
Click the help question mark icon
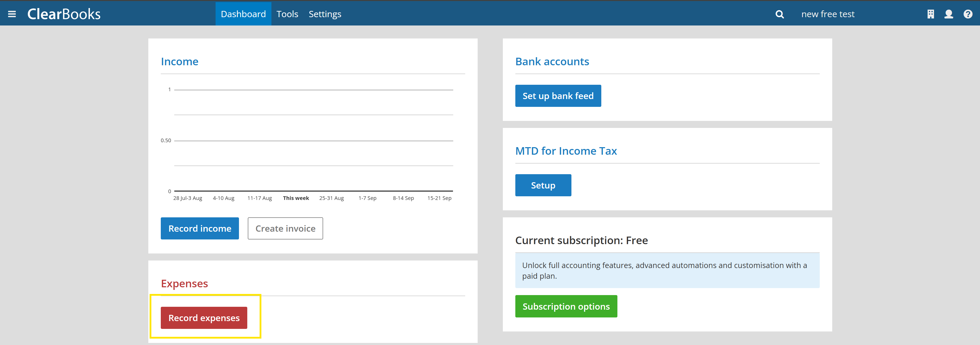968,14
